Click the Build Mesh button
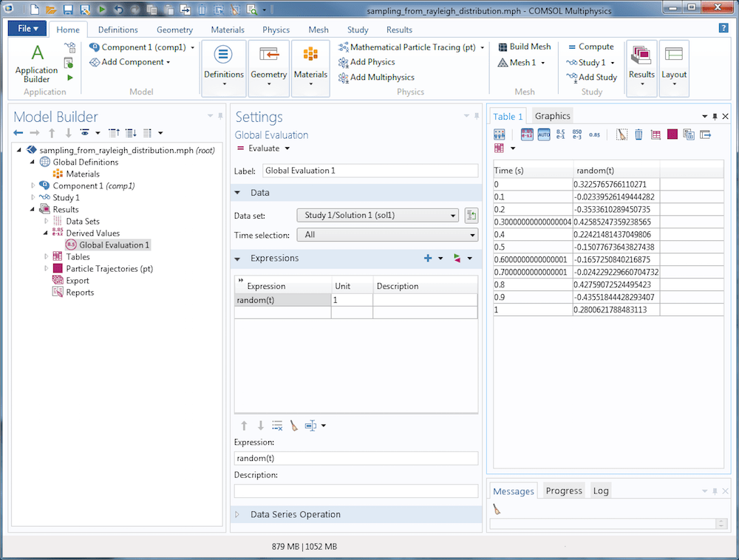 525,47
